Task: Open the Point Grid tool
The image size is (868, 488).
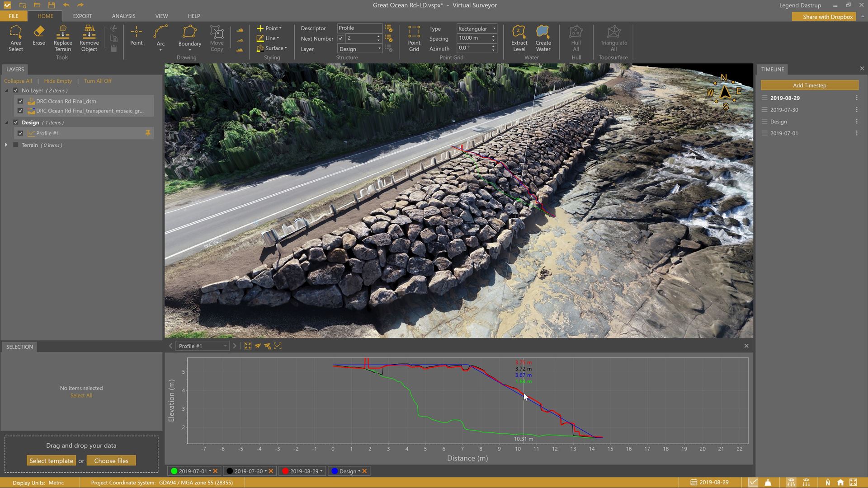Action: [x=414, y=38]
